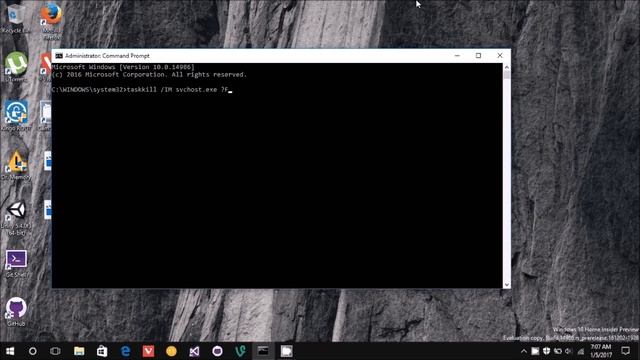Open the Windows Start menu
Image resolution: width=640 pixels, height=360 pixels.
click(10, 351)
